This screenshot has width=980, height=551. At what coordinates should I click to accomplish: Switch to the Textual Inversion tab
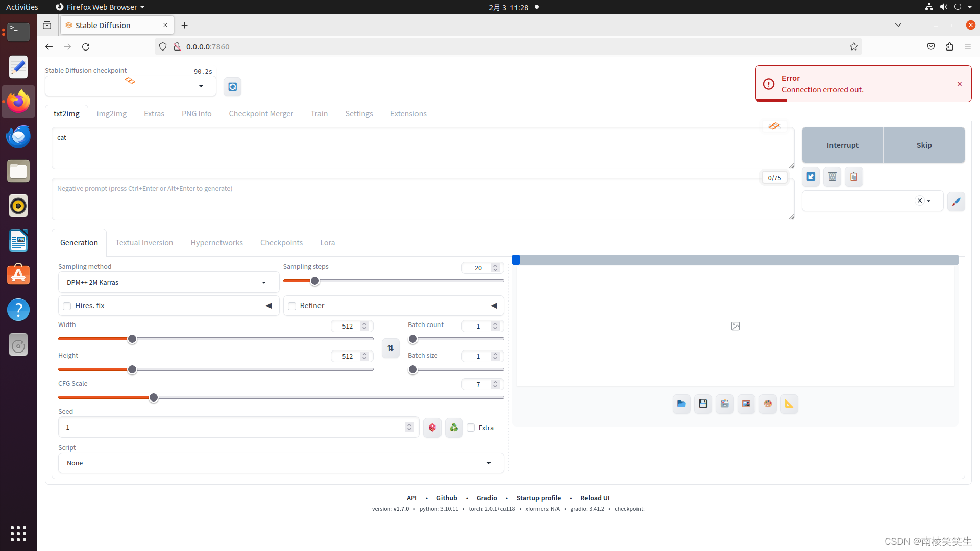(x=144, y=242)
